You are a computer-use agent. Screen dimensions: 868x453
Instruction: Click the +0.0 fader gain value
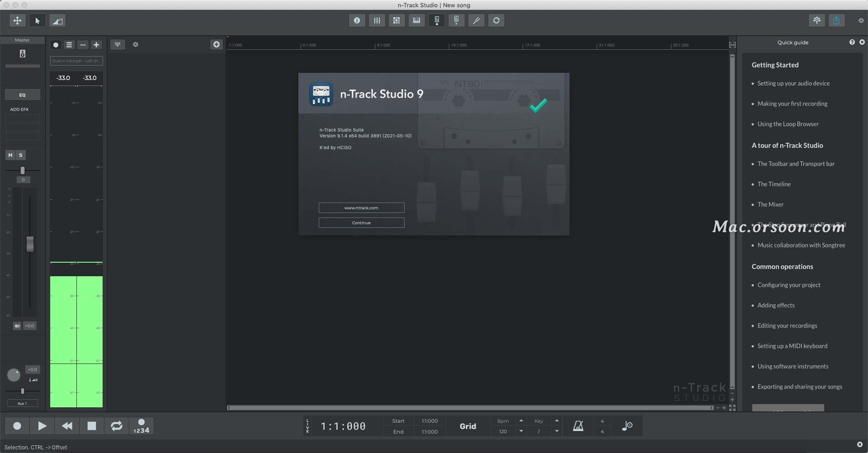coord(29,326)
